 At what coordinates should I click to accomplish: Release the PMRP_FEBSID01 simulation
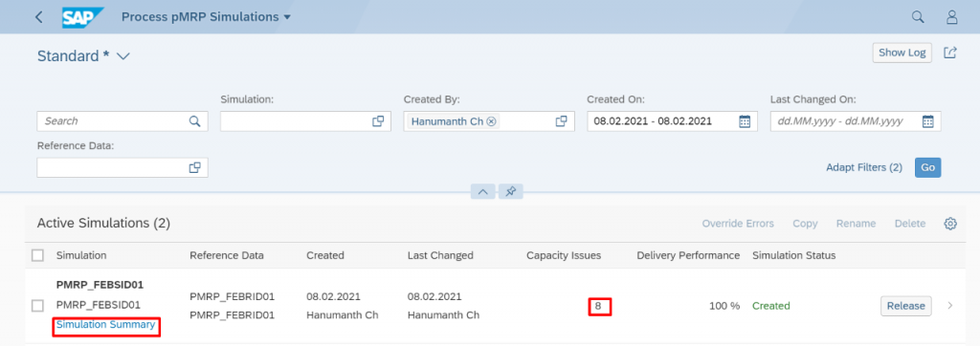(906, 306)
